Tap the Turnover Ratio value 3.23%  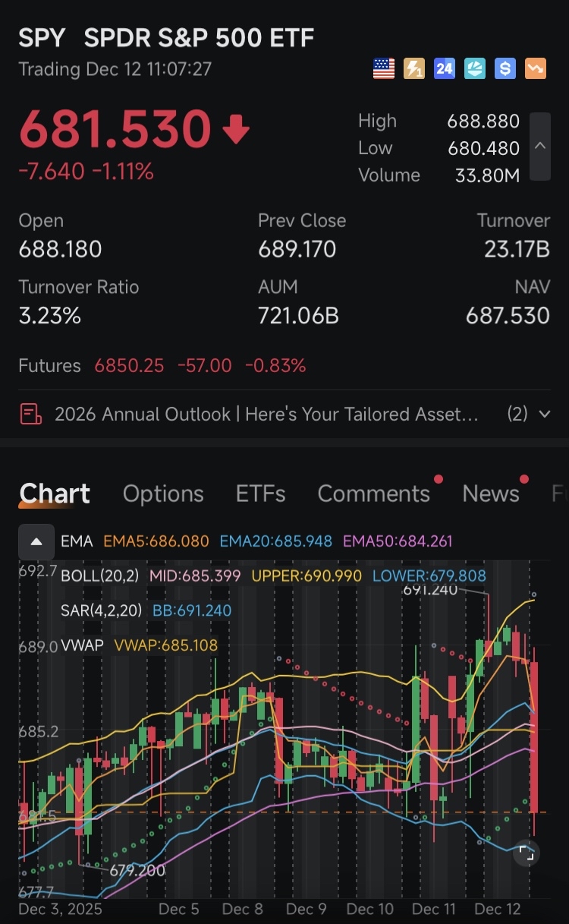(49, 316)
